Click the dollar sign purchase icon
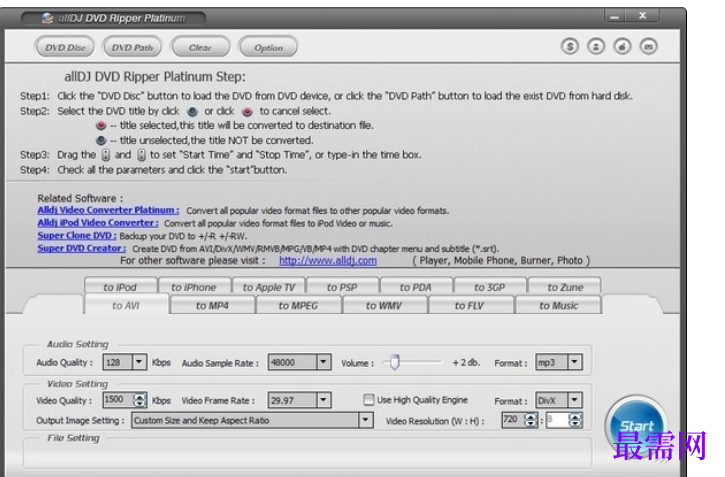 coord(570,47)
